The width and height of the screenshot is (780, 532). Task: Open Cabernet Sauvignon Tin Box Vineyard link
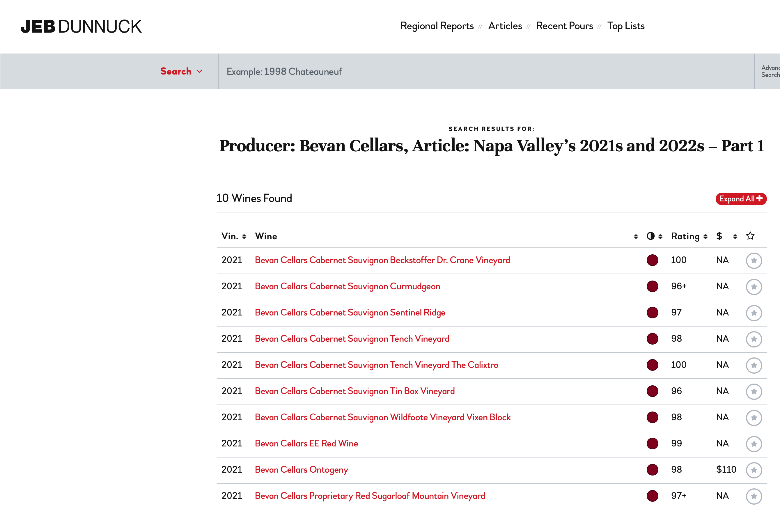(354, 391)
